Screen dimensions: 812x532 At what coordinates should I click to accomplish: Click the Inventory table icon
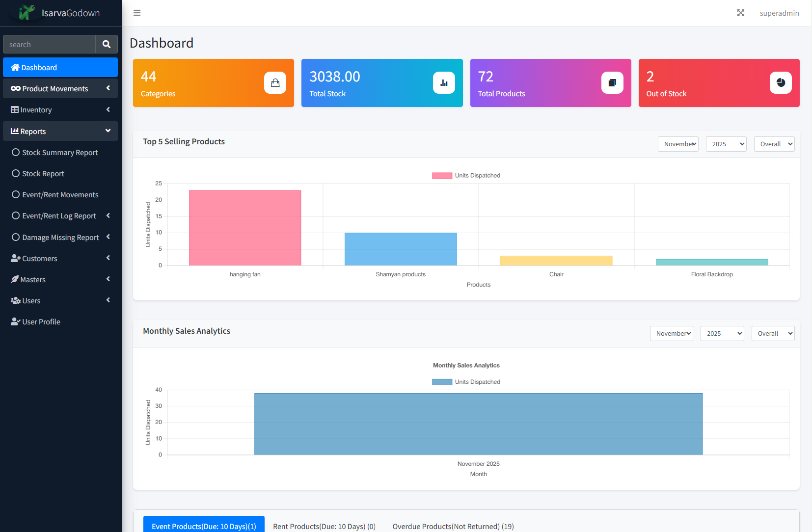click(15, 109)
